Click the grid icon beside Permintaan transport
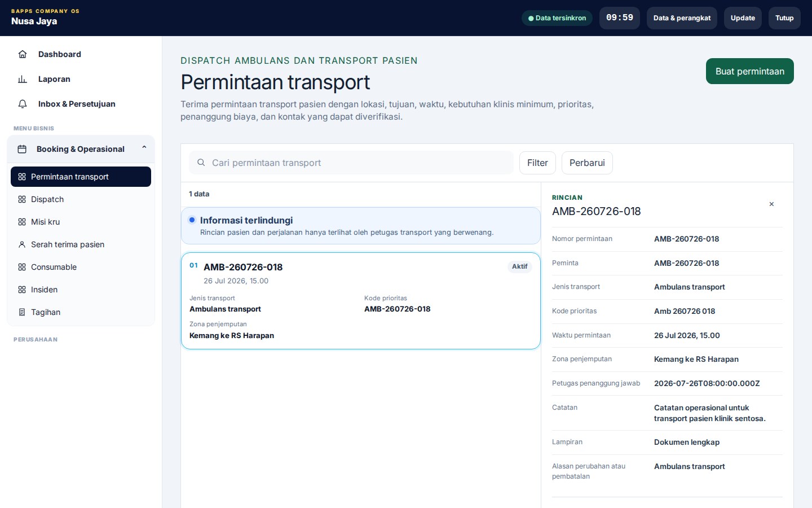This screenshot has width=812, height=508. point(22,177)
